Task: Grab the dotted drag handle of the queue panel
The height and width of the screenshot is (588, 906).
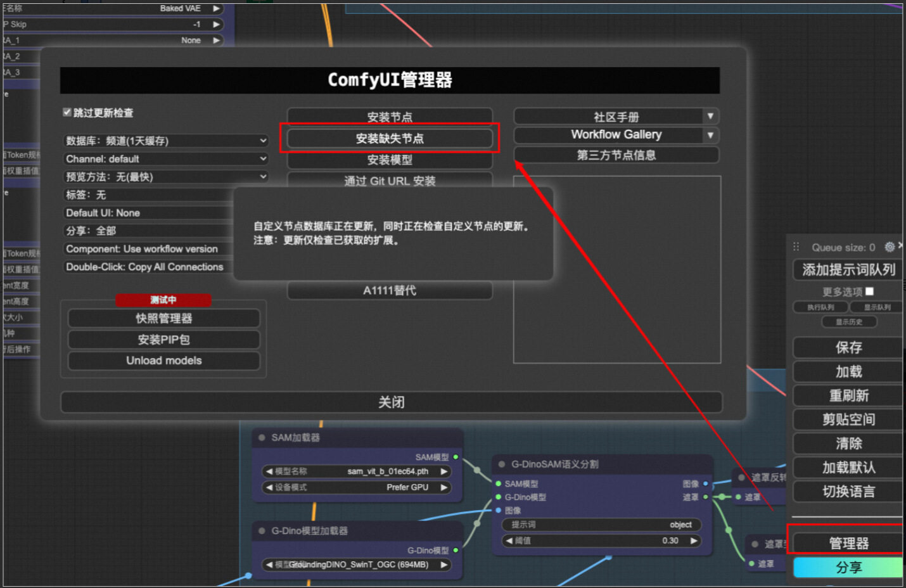Action: click(x=796, y=247)
